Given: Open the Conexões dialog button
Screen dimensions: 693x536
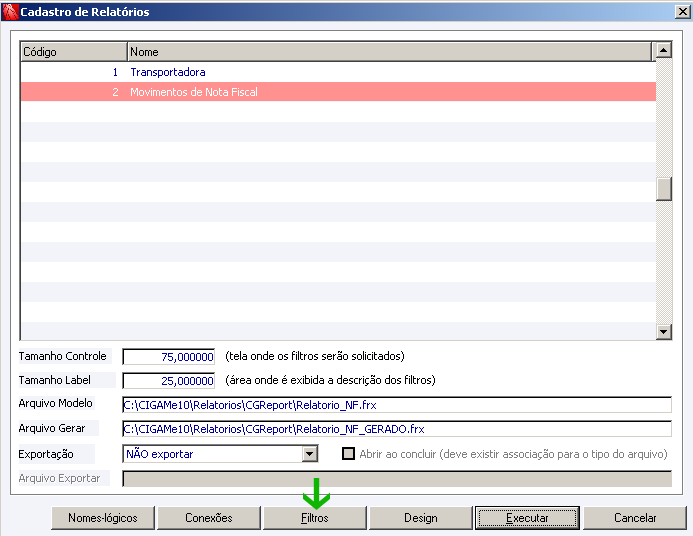Looking at the screenshot, I should coord(209,517).
